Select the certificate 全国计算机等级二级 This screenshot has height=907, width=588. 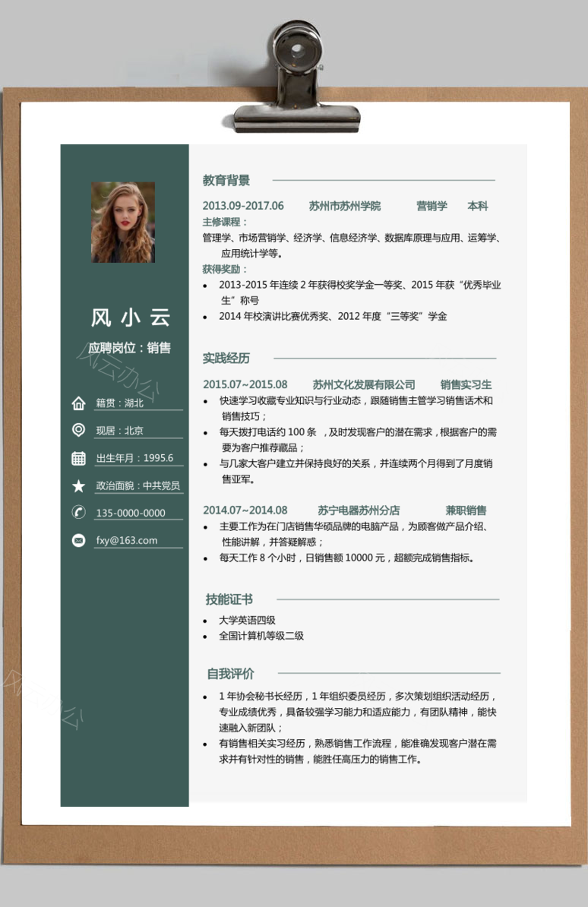261,637
